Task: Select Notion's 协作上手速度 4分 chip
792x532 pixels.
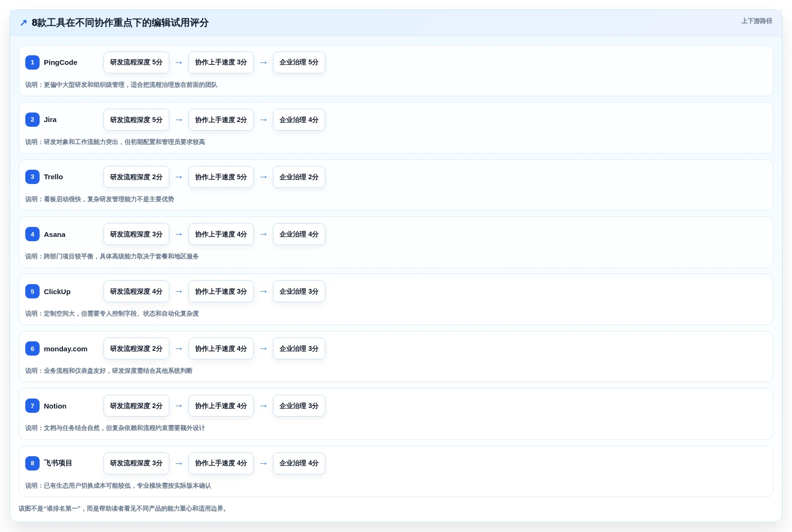Action: pos(221,406)
